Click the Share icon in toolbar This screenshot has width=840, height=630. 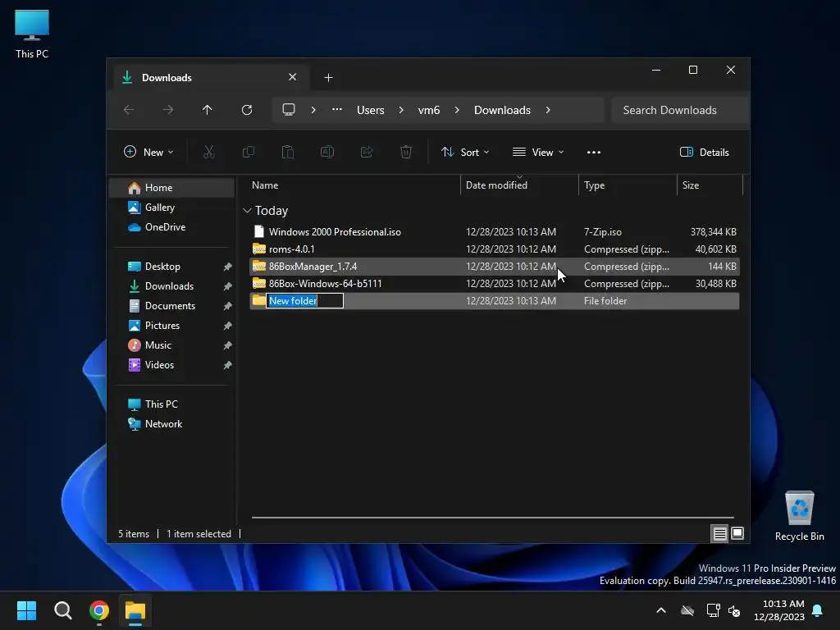367,152
